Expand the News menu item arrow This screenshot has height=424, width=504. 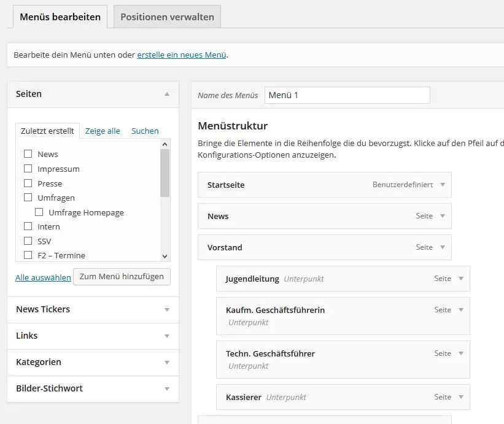pos(443,216)
